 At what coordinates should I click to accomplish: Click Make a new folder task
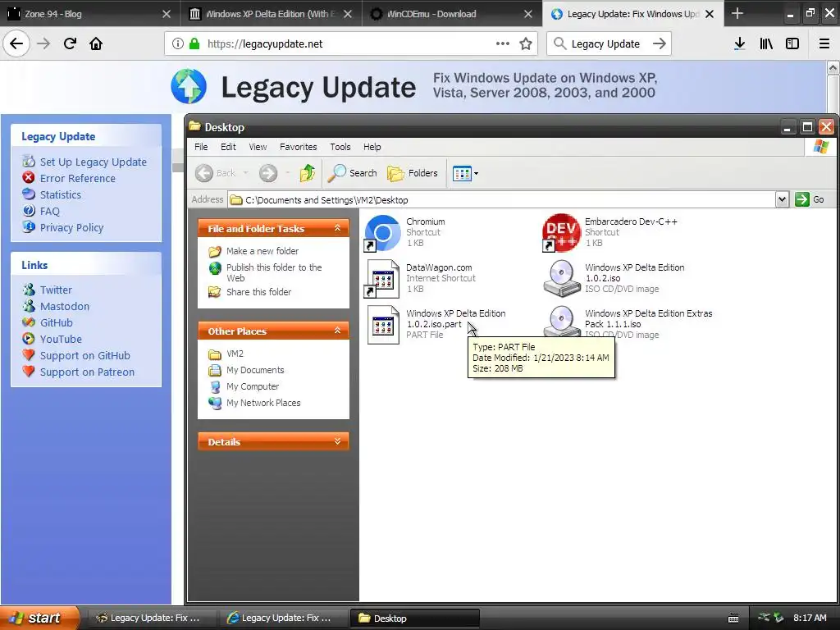262,251
